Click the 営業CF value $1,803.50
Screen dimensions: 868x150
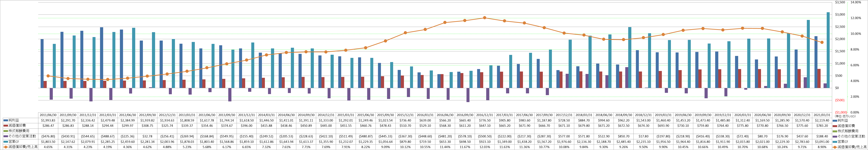coord(48,142)
